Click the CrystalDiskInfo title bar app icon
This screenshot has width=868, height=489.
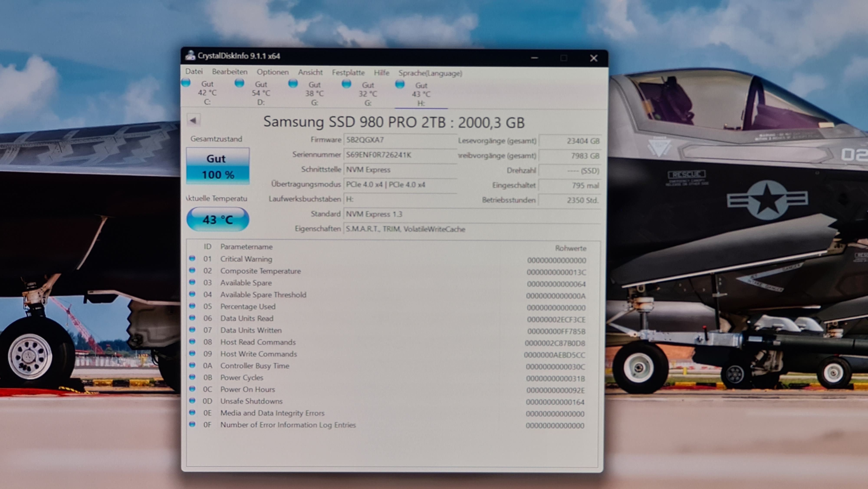click(190, 55)
